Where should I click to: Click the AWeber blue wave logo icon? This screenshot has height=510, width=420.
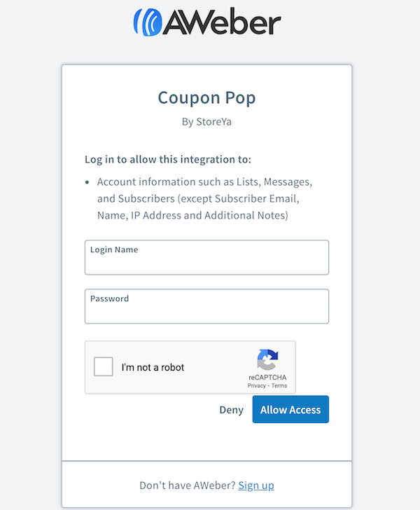(147, 22)
